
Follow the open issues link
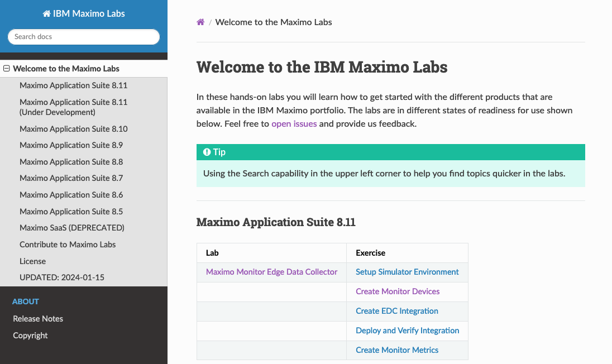click(294, 124)
